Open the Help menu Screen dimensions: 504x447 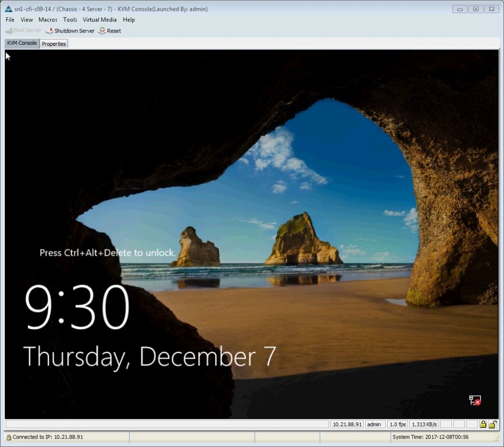click(129, 20)
